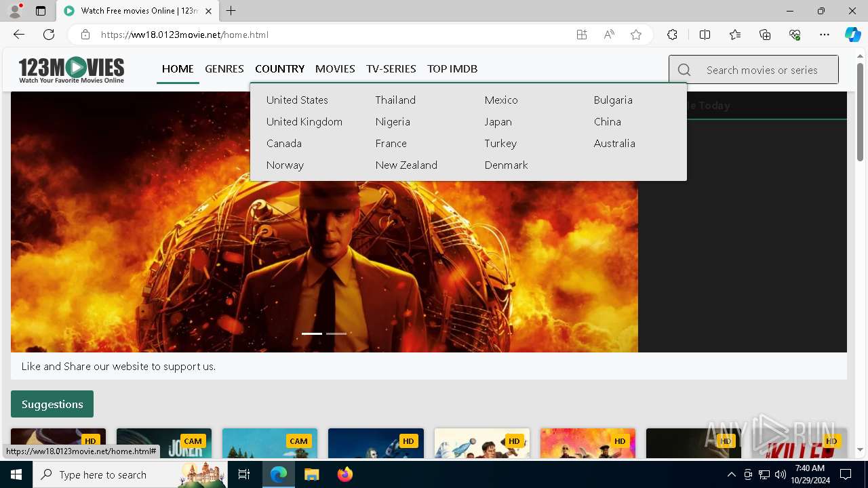Select Nigeria in country menu
The height and width of the screenshot is (488, 868).
pyautogui.click(x=393, y=121)
